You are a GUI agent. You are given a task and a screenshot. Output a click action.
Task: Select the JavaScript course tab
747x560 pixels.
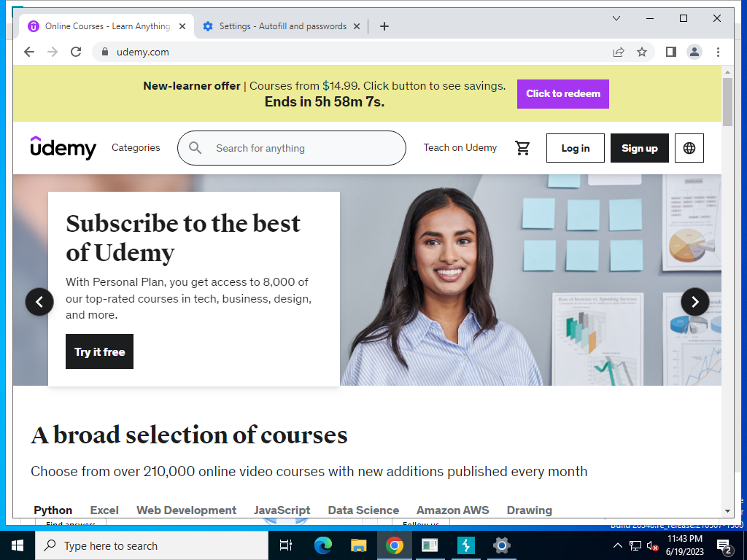[x=282, y=510]
